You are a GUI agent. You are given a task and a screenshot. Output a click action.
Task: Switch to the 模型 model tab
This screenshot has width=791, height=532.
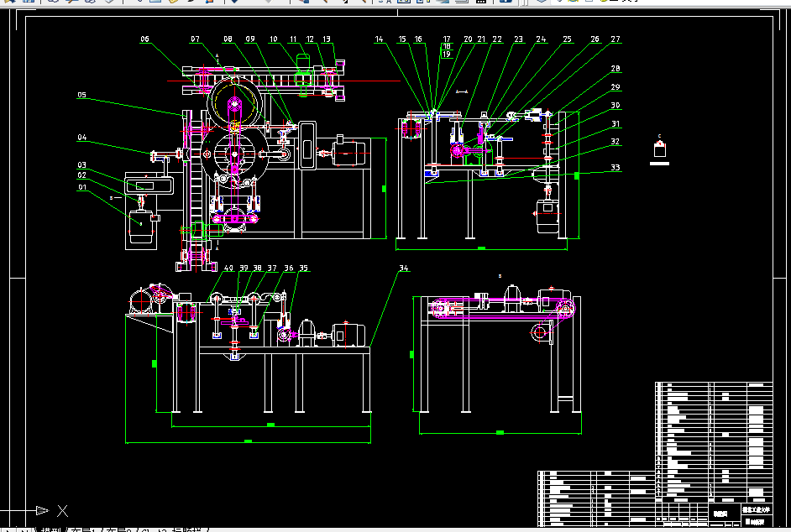pos(50,529)
